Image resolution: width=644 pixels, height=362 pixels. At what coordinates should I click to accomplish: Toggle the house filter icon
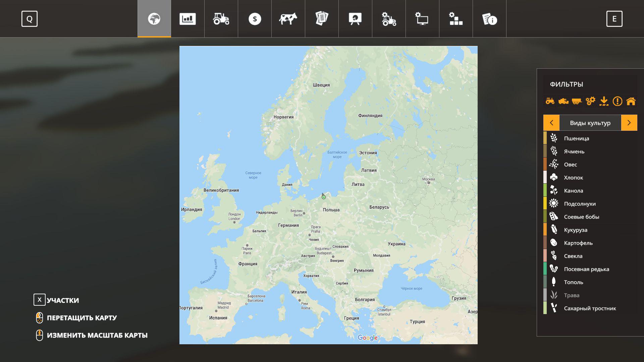pyautogui.click(x=631, y=101)
